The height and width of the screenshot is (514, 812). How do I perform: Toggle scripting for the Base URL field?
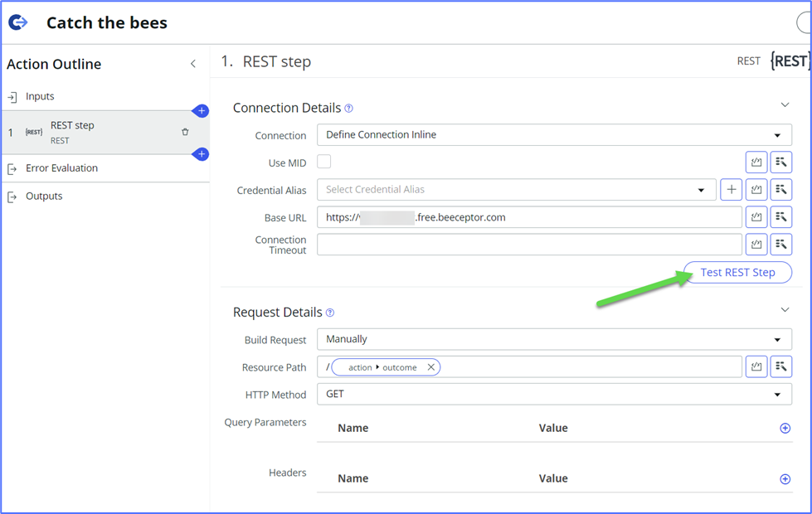point(756,216)
